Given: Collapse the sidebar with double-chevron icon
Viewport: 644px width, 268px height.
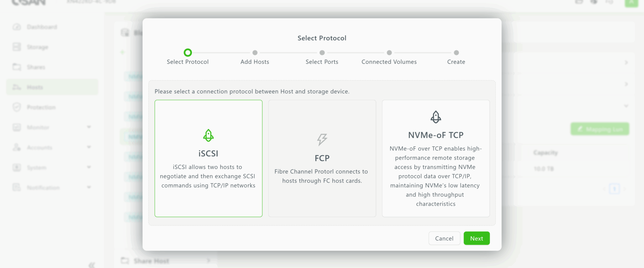Looking at the screenshot, I should click(x=92, y=265).
